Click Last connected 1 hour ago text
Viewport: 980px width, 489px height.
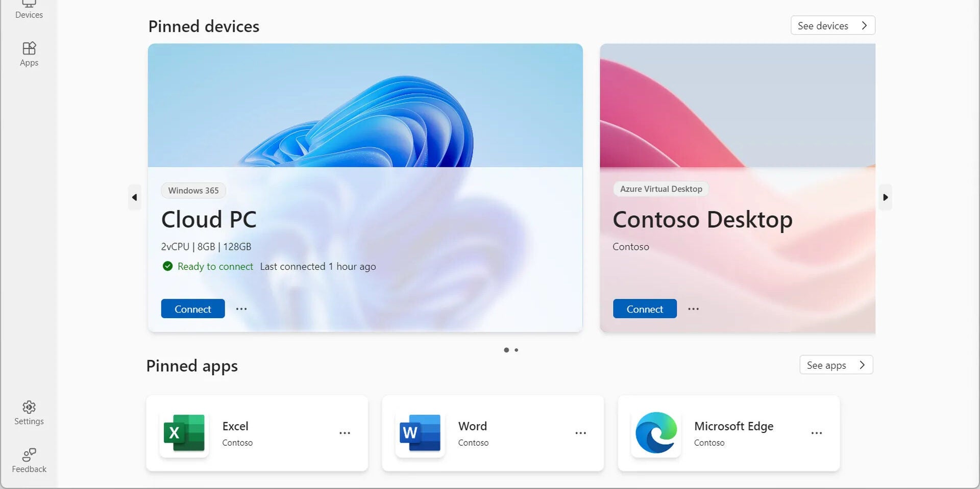[x=318, y=266]
